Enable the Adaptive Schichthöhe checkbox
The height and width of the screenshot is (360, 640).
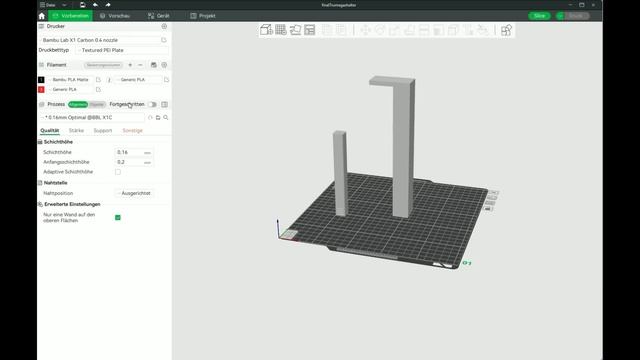pyautogui.click(x=118, y=172)
